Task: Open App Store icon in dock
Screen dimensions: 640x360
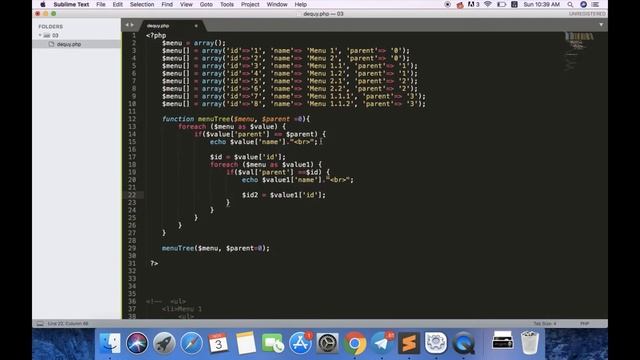Action: [x=300, y=343]
